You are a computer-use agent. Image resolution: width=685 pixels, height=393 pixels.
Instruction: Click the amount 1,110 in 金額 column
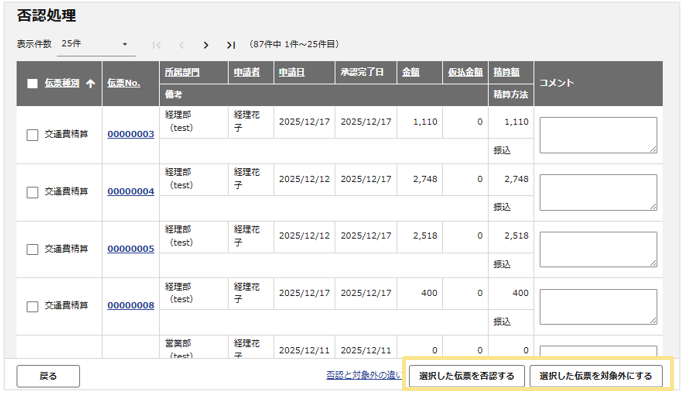pos(425,122)
